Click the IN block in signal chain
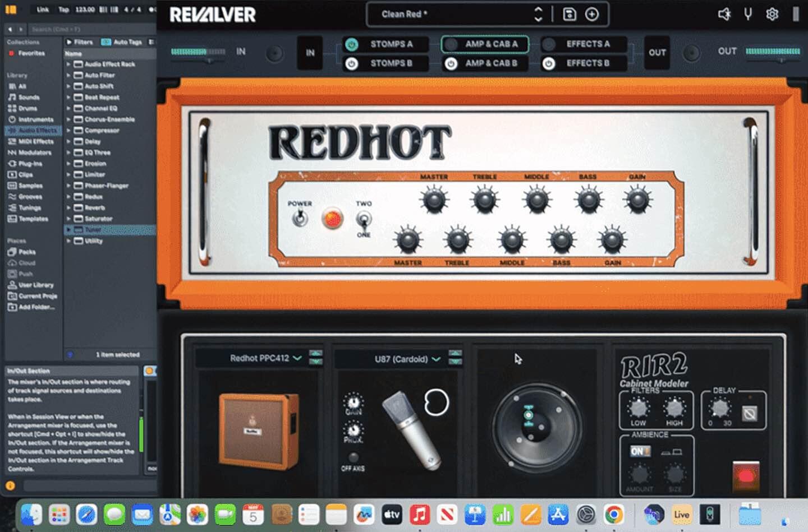Screen dimensions: 808x532 click(310, 53)
